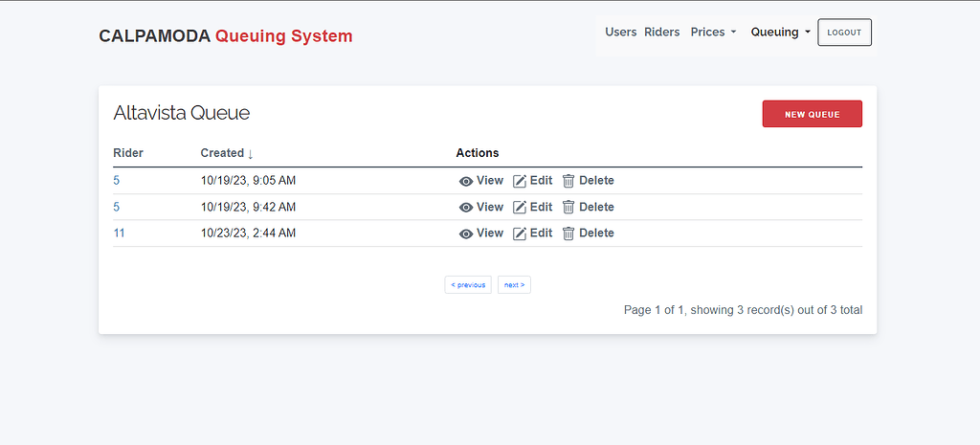This screenshot has width=980, height=445.
Task: Click the pencil Edit icon for the 9:42 AM entry
Action: [520, 208]
